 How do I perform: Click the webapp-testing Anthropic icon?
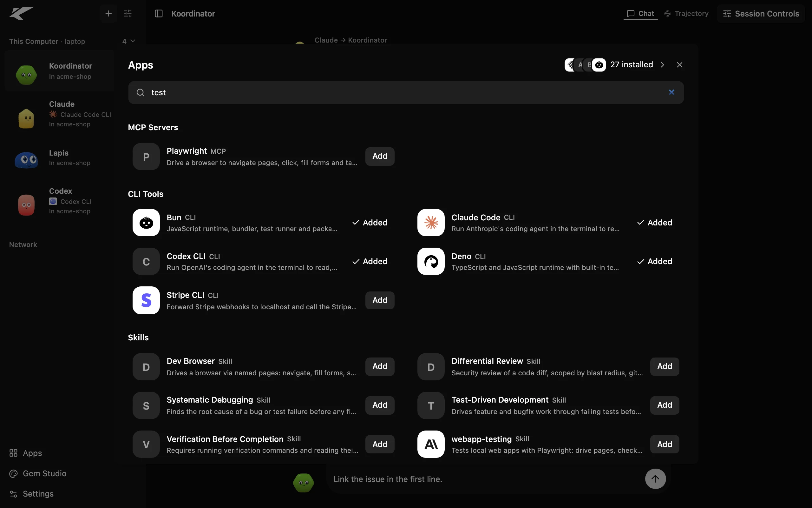pyautogui.click(x=431, y=444)
